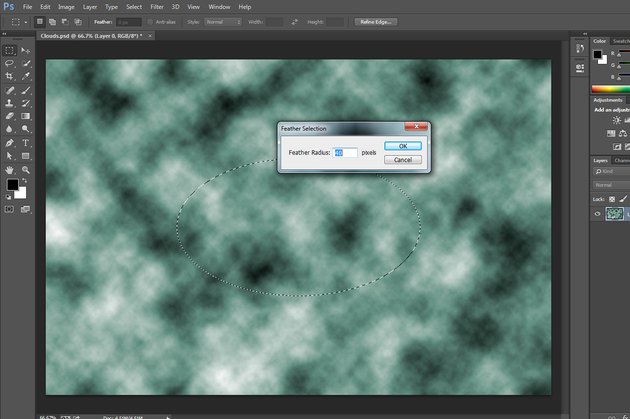Toggle Quick Mask mode

click(x=9, y=209)
